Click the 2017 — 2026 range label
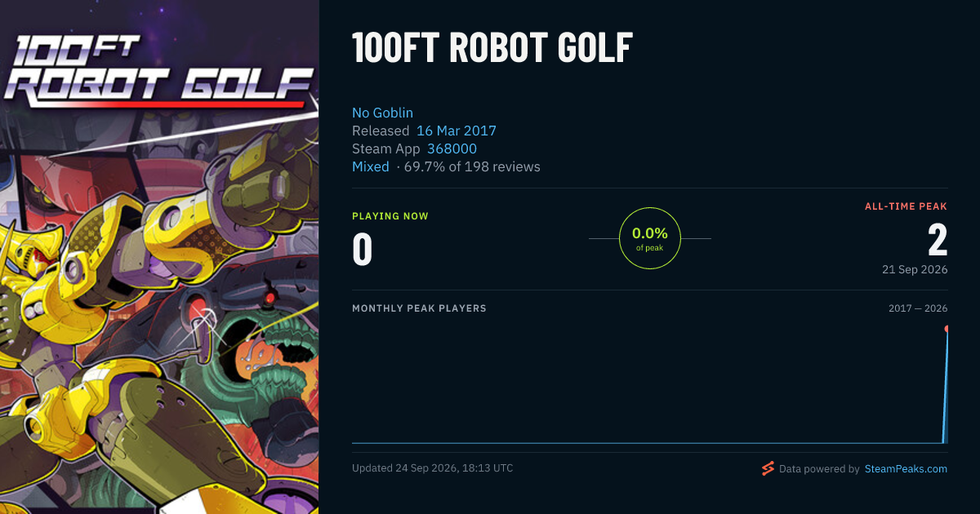Image resolution: width=980 pixels, height=514 pixels. pos(918,308)
